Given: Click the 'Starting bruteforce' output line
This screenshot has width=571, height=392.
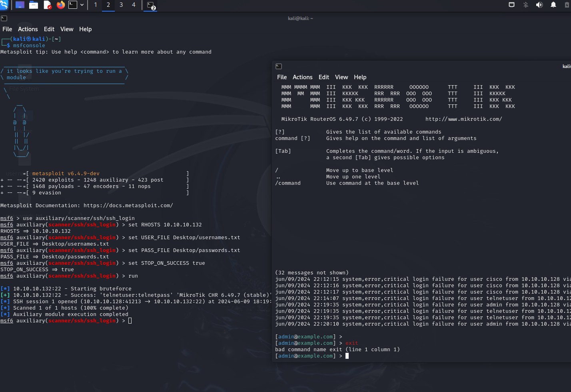Looking at the screenshot, I should [66, 289].
